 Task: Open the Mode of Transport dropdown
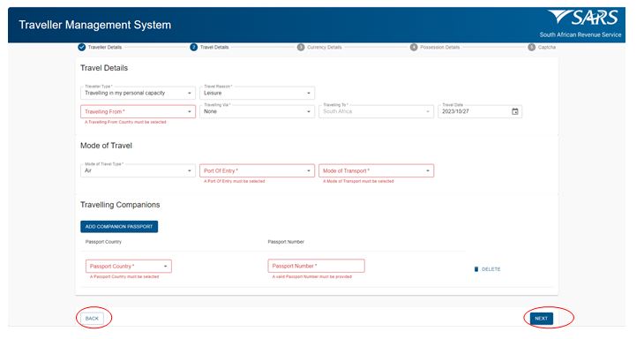[376, 170]
